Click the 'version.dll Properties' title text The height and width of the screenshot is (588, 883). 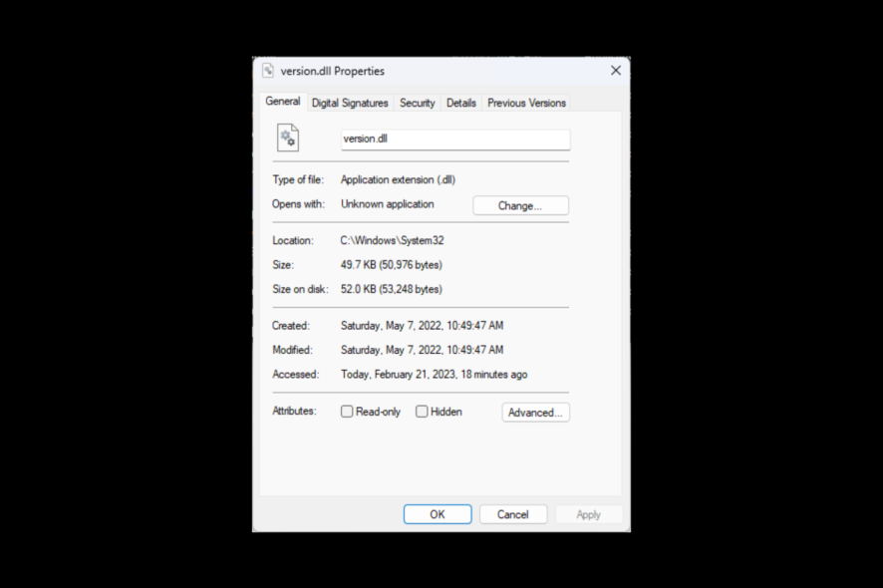[332, 71]
